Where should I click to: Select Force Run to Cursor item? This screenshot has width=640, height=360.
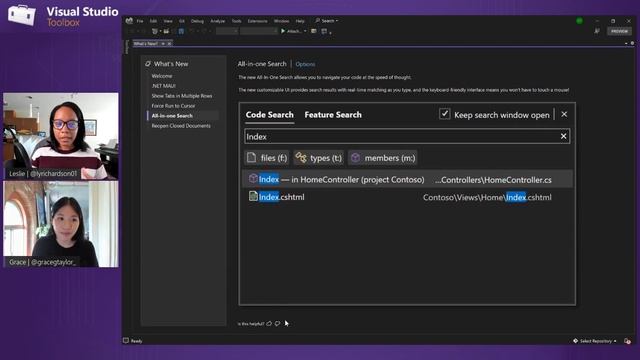[173, 106]
